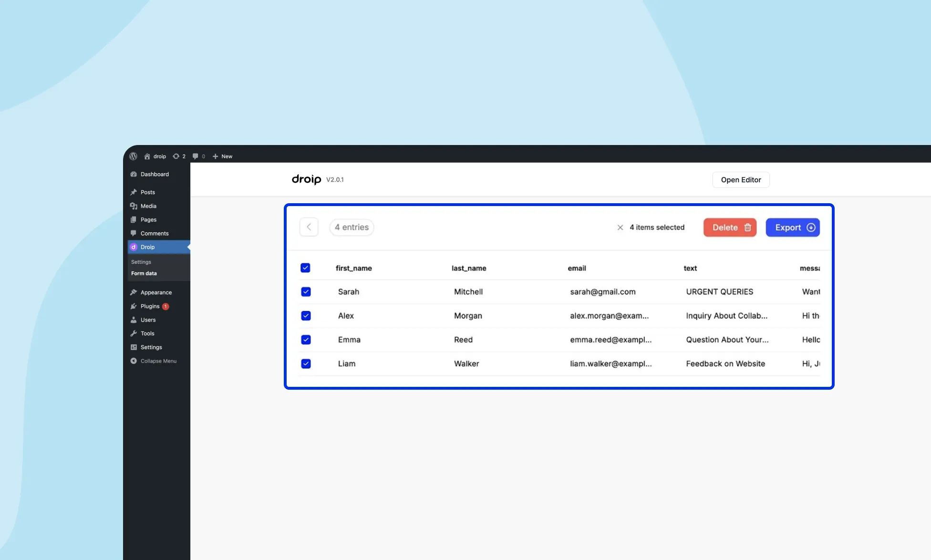The image size is (931, 560).
Task: Click the droip logo in header
Action: [x=307, y=179]
